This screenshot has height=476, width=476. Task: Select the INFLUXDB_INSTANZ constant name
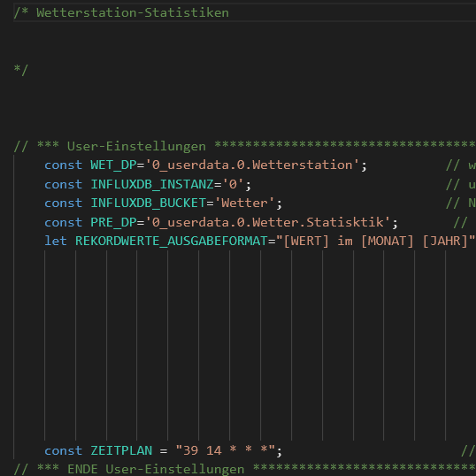point(152,185)
